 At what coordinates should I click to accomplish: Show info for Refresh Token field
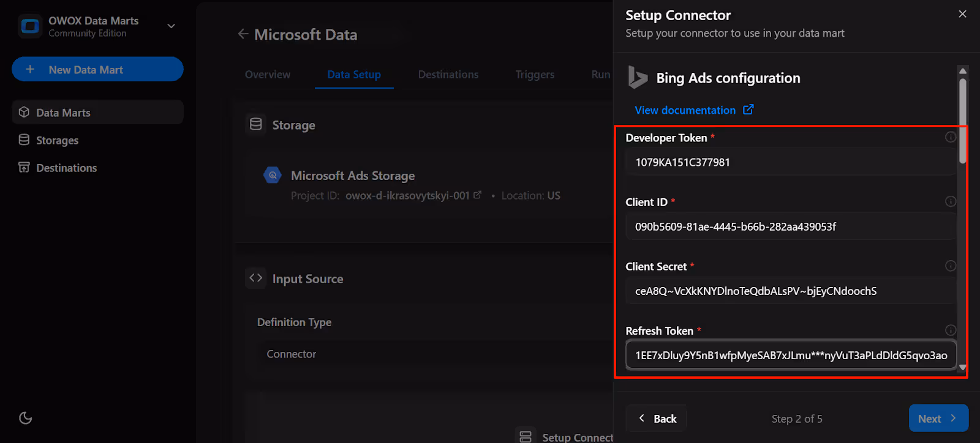951,330
